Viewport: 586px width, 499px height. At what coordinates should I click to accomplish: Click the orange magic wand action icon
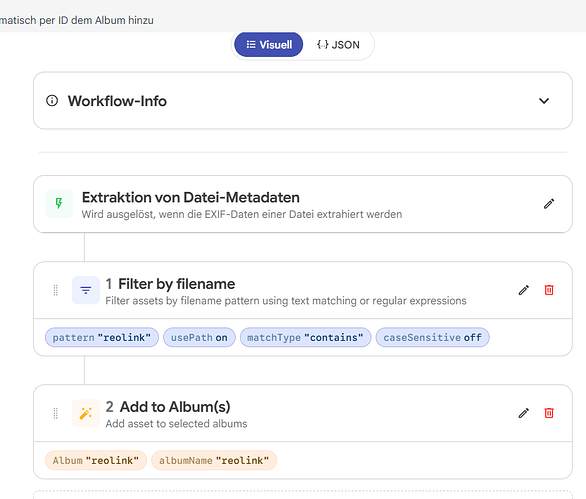(x=86, y=413)
